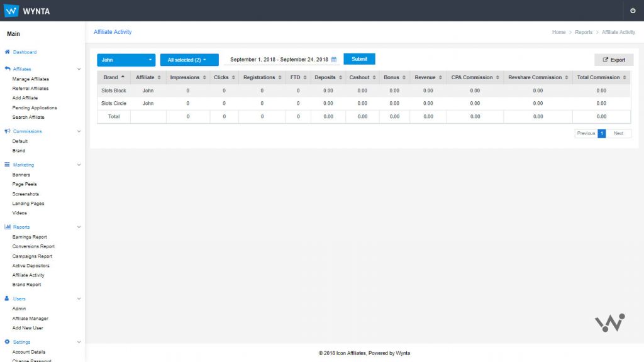The width and height of the screenshot is (644, 362).
Task: Collapse the Users menu chevron
Action: tap(79, 299)
